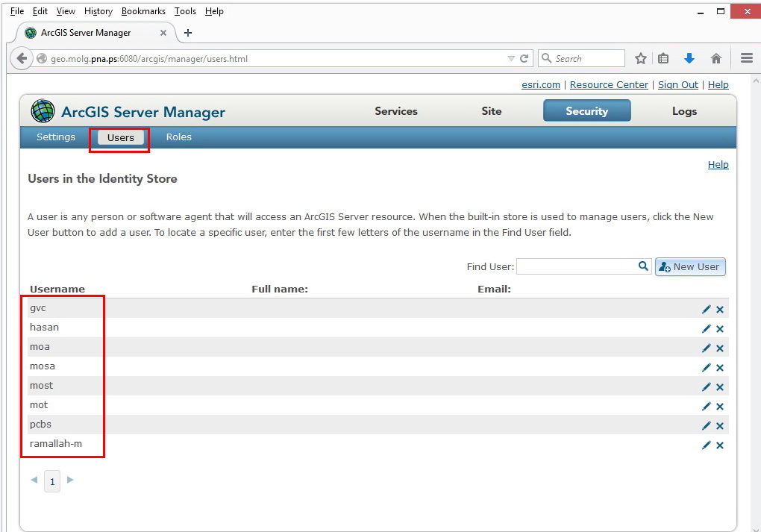This screenshot has height=532, width=761.
Task: Open the Settings sub-tab
Action: click(x=56, y=137)
